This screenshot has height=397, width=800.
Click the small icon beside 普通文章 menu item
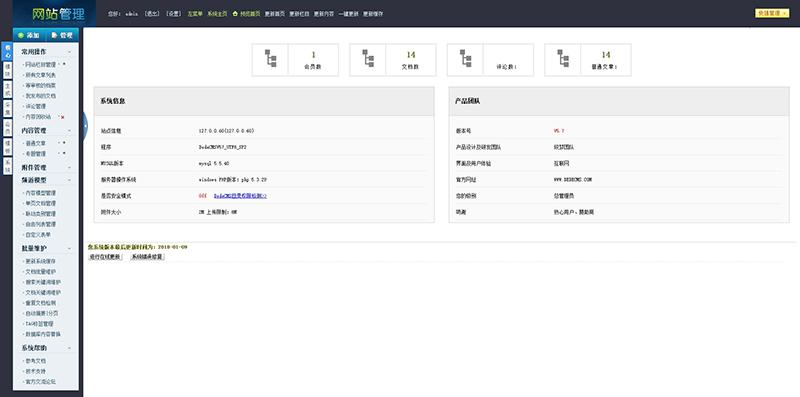click(x=64, y=143)
